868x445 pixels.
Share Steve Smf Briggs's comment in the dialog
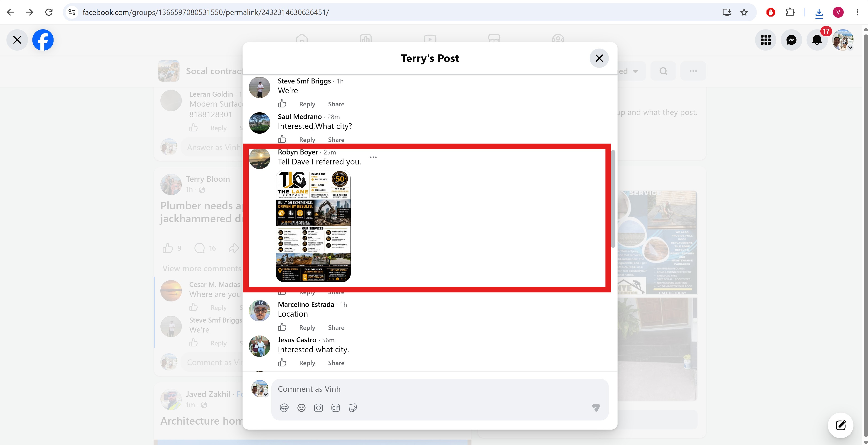point(336,104)
